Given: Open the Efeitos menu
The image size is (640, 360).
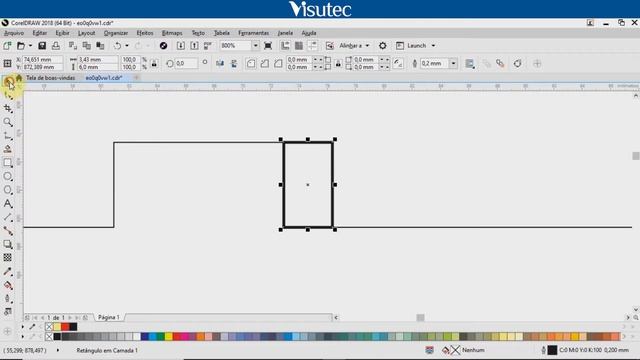Looking at the screenshot, I should (x=145, y=33).
